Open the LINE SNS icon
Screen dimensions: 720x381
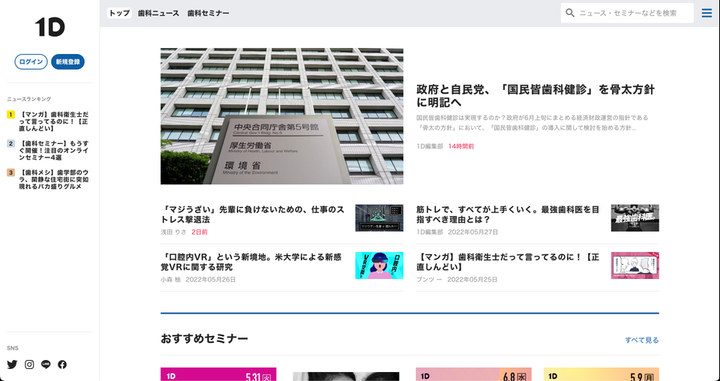pyautogui.click(x=46, y=364)
